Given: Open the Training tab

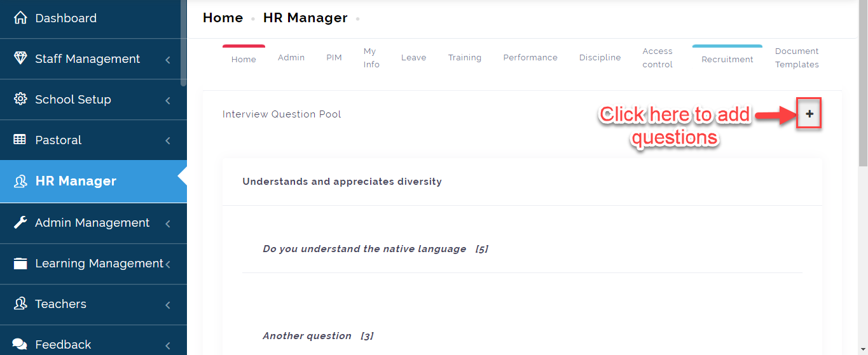Looking at the screenshot, I should pyautogui.click(x=464, y=57).
